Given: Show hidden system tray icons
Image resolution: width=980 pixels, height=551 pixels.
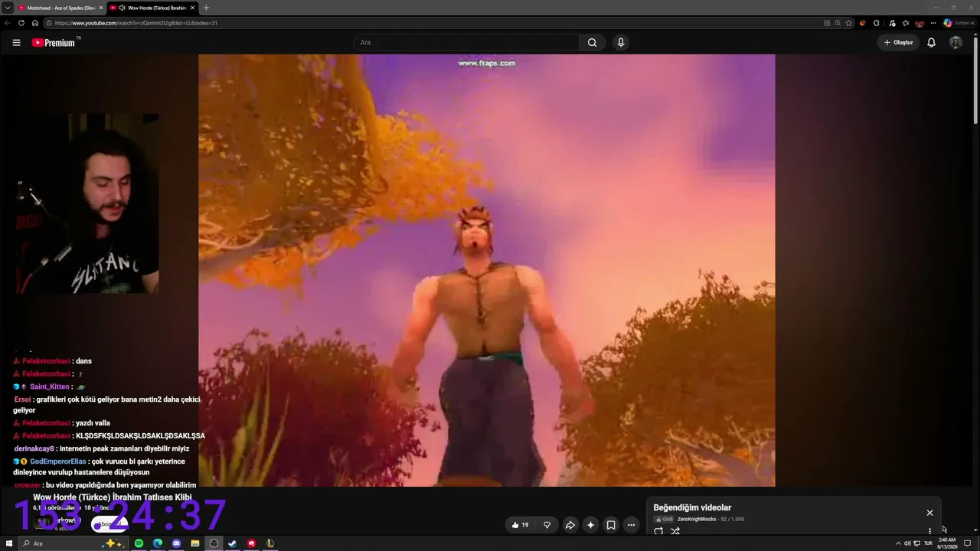Looking at the screenshot, I should [x=898, y=543].
